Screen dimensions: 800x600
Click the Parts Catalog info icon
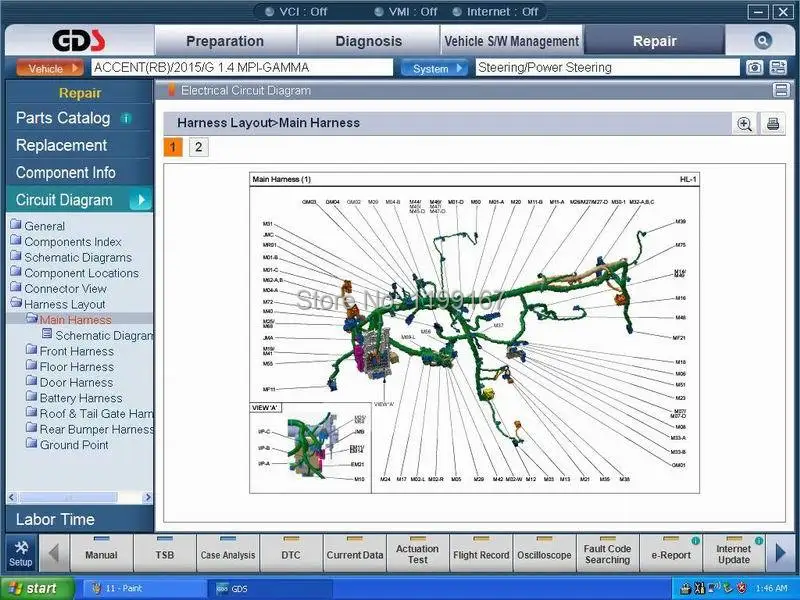click(x=126, y=118)
